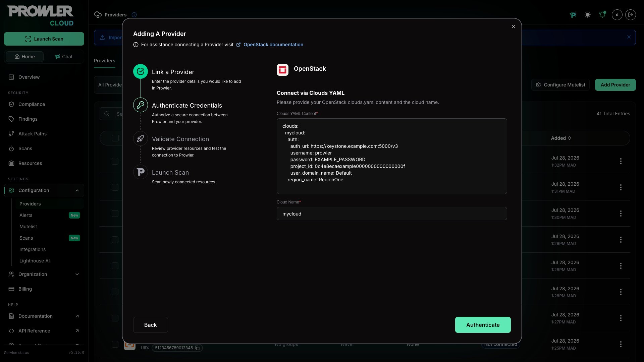Sort the table by Added column

click(x=561, y=138)
